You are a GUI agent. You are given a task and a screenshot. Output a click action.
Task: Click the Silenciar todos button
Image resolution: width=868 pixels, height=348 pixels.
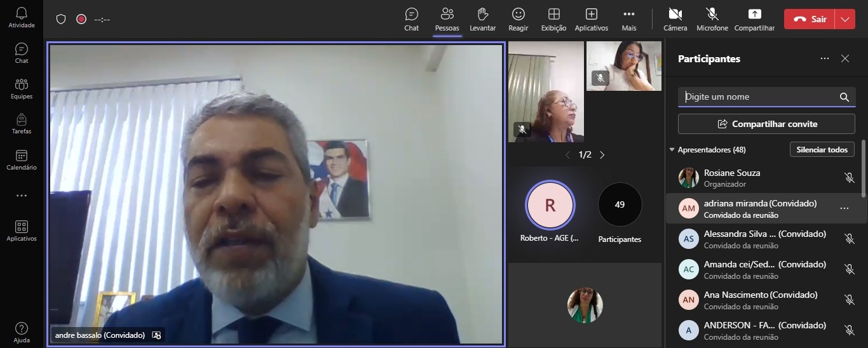[x=822, y=150]
